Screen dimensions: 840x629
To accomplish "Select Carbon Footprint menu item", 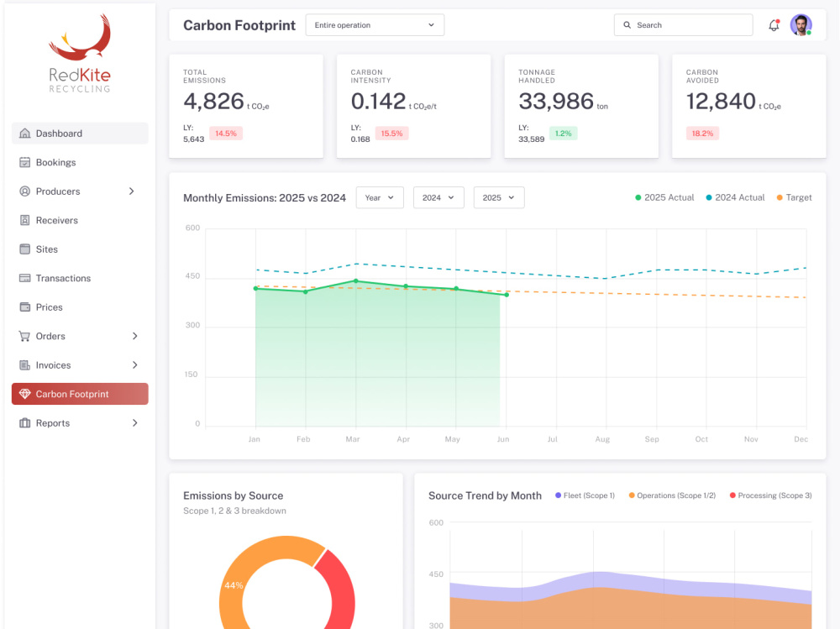I will click(80, 394).
